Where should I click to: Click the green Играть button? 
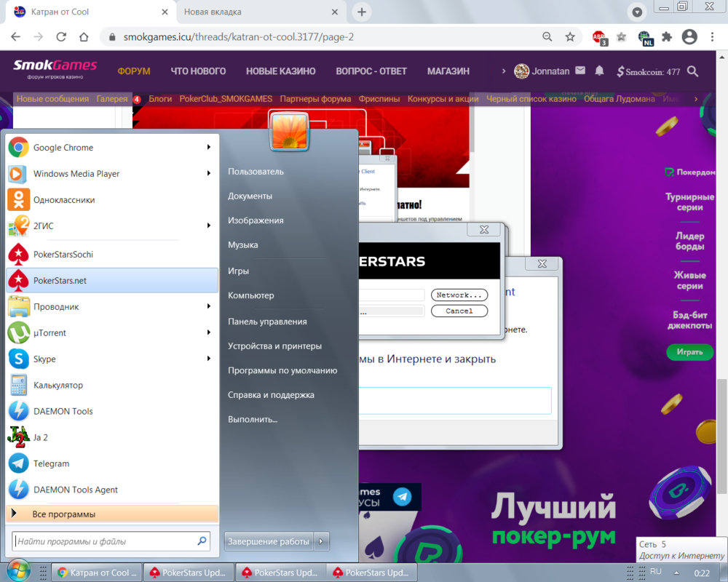pos(689,352)
